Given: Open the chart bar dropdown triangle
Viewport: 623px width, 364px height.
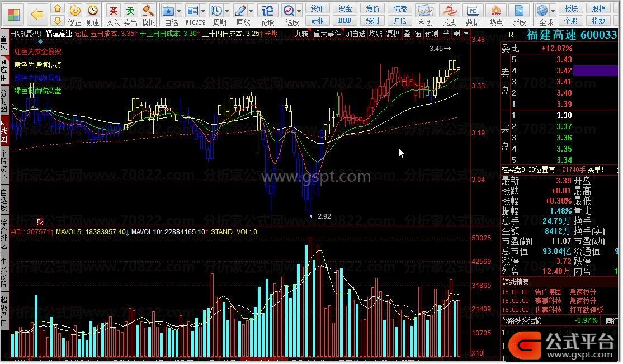Looking at the screenshot, I should [x=466, y=34].
